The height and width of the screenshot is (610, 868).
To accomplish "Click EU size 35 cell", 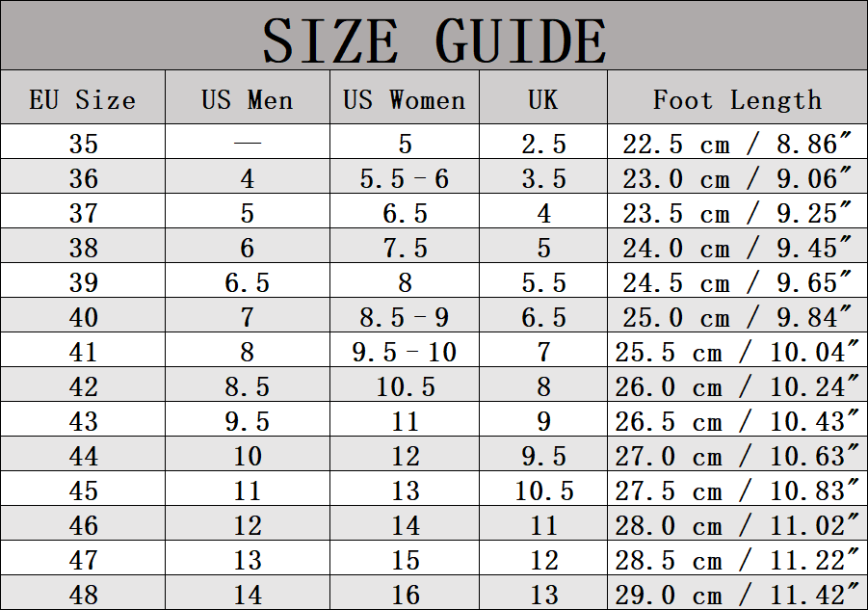I will tap(83, 144).
